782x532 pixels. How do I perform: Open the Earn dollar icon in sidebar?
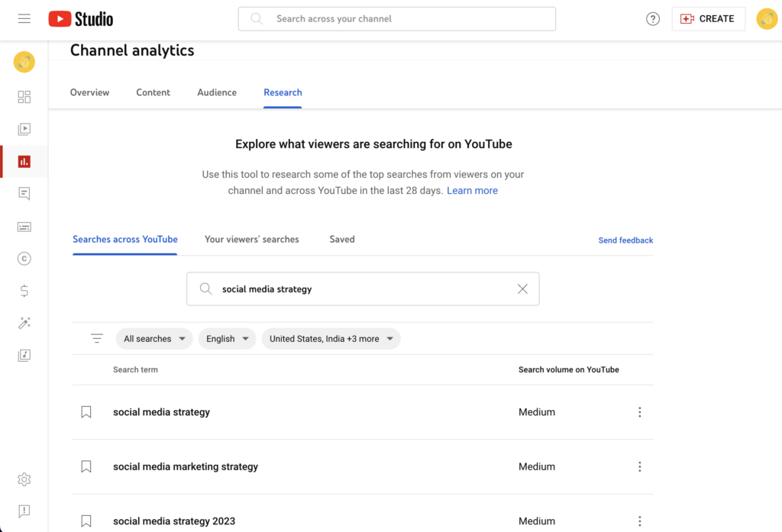point(24,291)
